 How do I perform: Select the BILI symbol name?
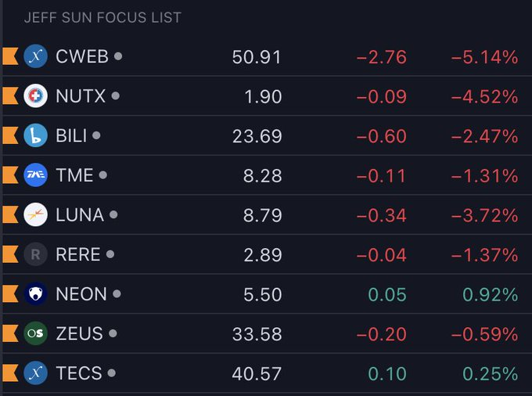pos(72,135)
